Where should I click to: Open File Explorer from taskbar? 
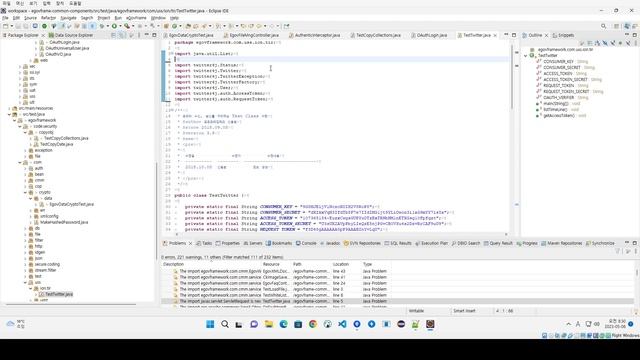(269, 324)
